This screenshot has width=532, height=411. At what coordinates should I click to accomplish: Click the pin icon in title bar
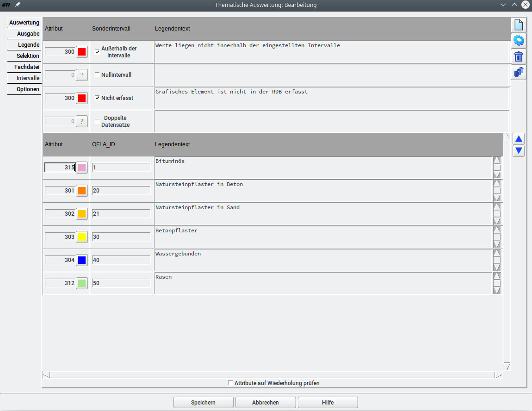point(18,5)
